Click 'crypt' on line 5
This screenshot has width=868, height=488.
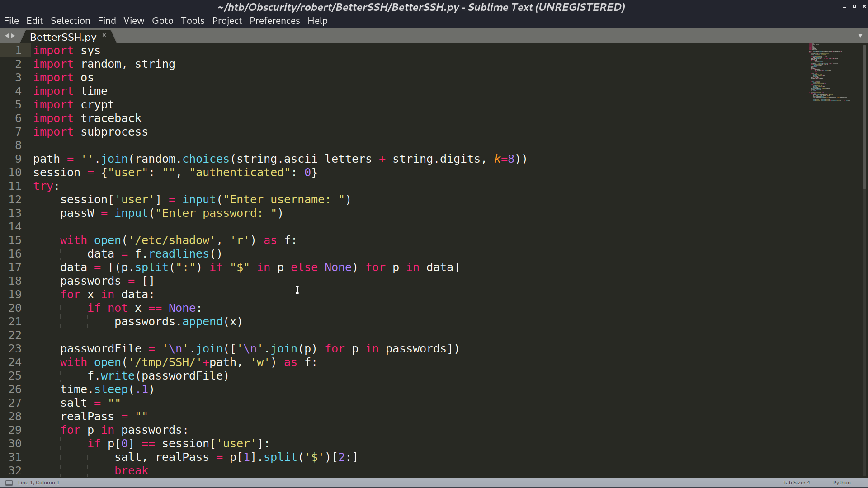coord(98,105)
